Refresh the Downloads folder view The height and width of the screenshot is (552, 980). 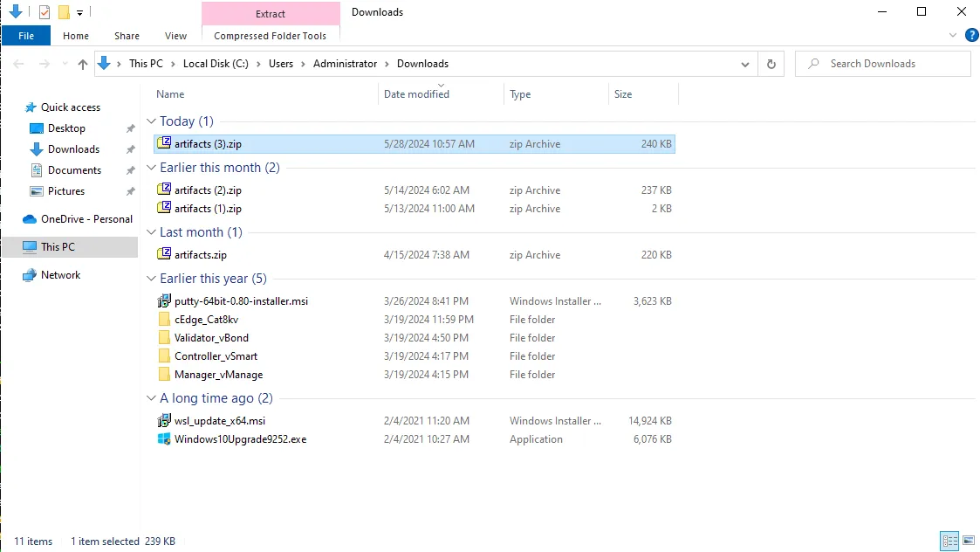770,63
